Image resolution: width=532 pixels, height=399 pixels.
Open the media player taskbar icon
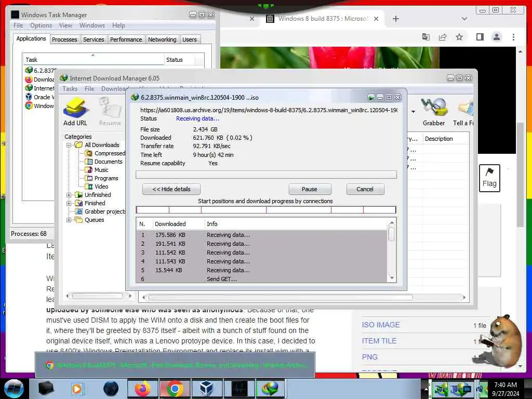77,389
